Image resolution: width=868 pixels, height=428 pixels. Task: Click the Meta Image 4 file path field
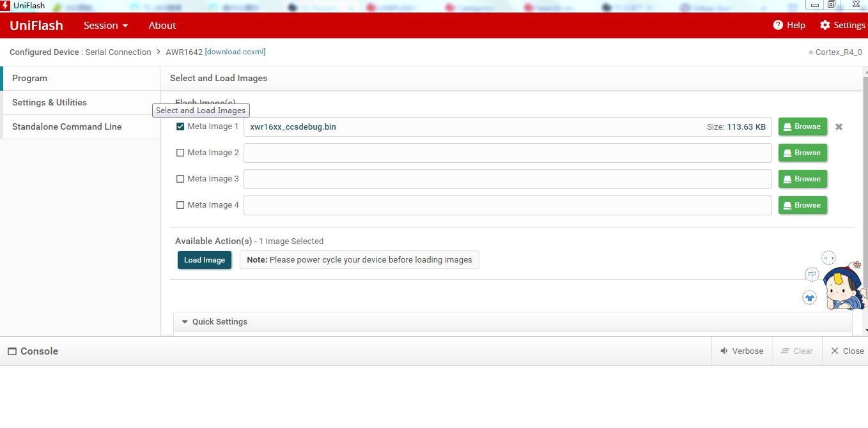coord(508,205)
